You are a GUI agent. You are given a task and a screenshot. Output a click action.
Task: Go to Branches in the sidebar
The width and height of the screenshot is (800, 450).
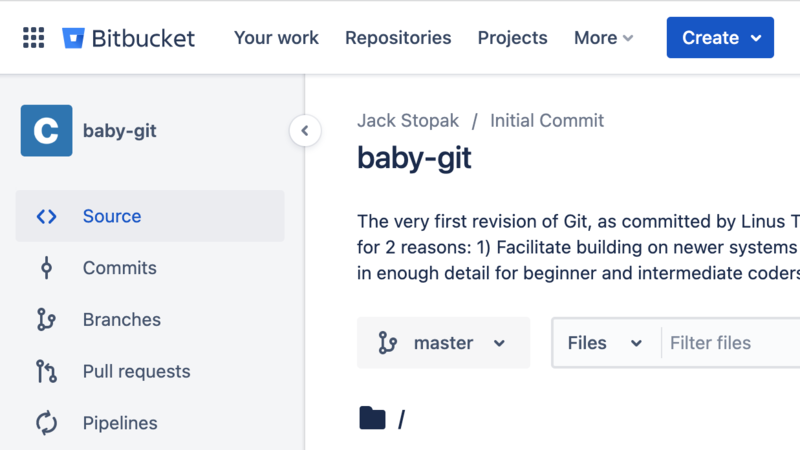150,320
